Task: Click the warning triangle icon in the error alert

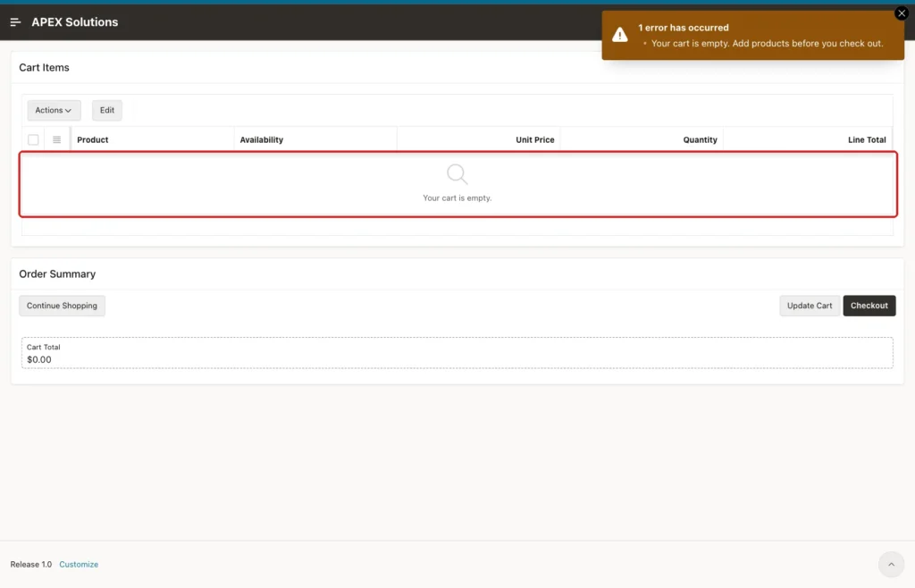Action: [x=620, y=35]
